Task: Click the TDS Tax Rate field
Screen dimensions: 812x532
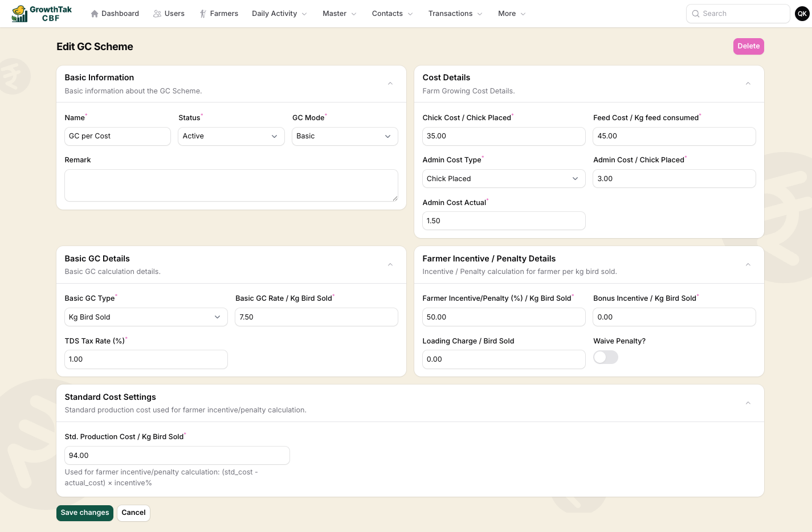Action: click(x=146, y=359)
